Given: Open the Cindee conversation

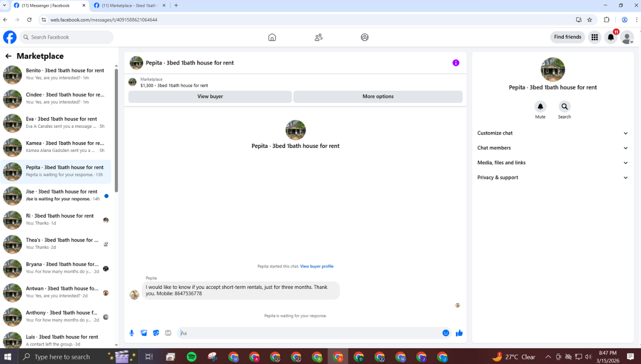Looking at the screenshot, I should click(x=56, y=98).
